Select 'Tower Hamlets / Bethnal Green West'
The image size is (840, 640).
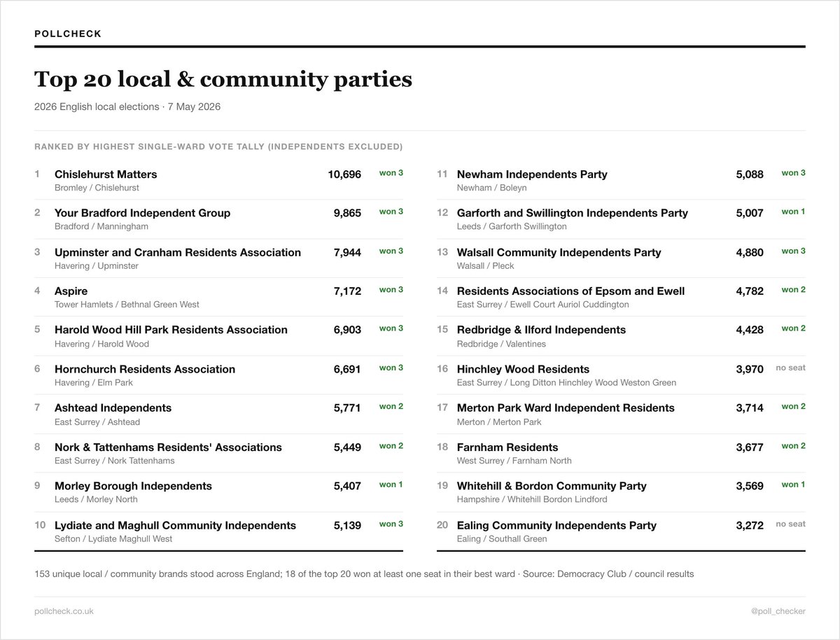tap(127, 305)
